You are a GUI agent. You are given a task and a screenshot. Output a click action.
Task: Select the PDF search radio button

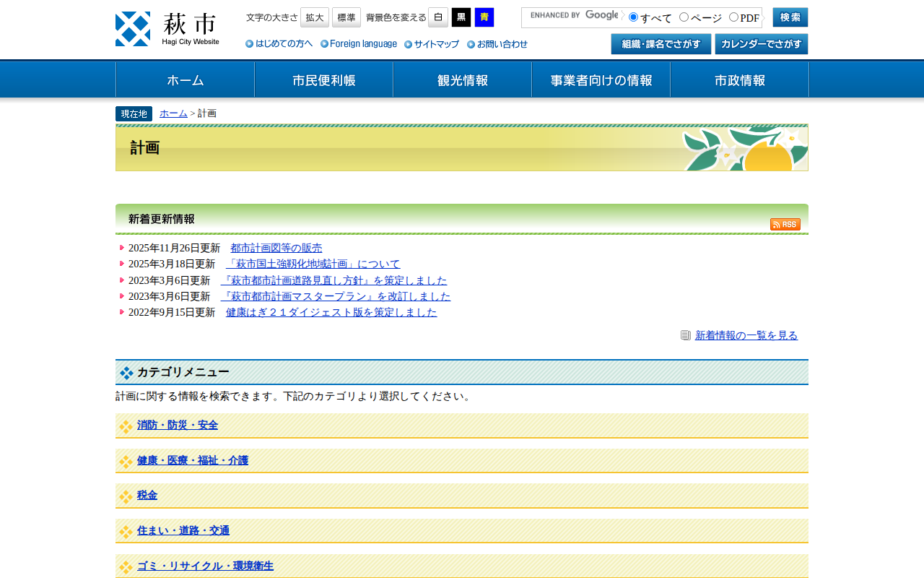click(x=733, y=17)
